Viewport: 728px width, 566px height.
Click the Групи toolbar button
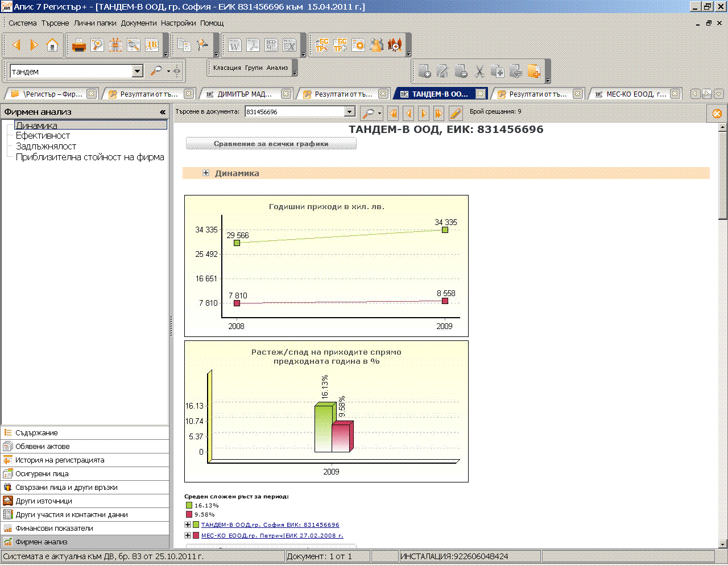(x=254, y=68)
